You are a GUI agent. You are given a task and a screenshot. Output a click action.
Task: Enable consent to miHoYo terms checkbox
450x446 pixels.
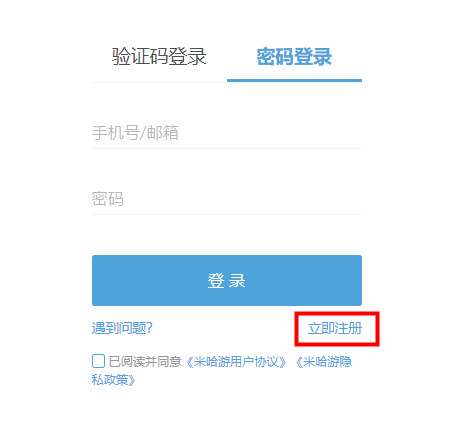tap(98, 361)
